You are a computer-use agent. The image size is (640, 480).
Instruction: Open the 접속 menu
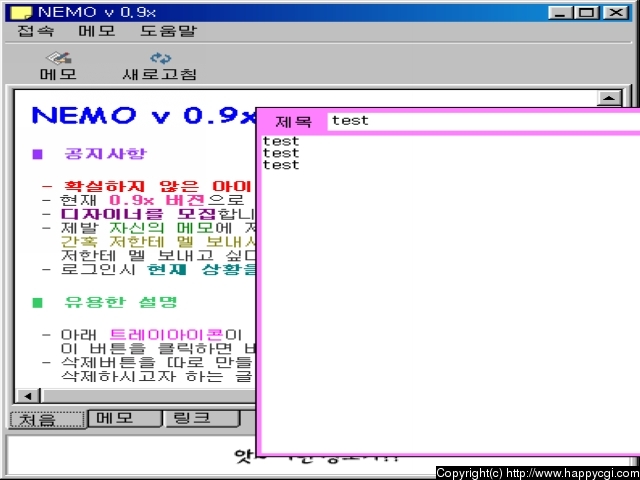click(36, 31)
